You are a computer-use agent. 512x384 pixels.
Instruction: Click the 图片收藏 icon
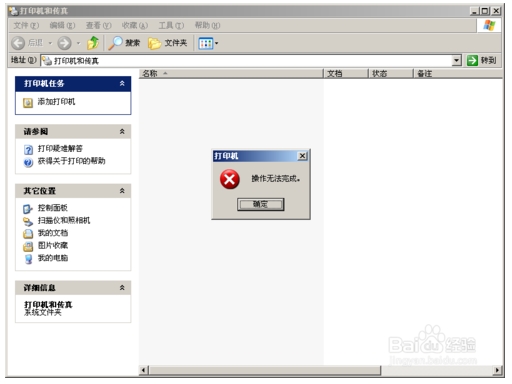[28, 246]
